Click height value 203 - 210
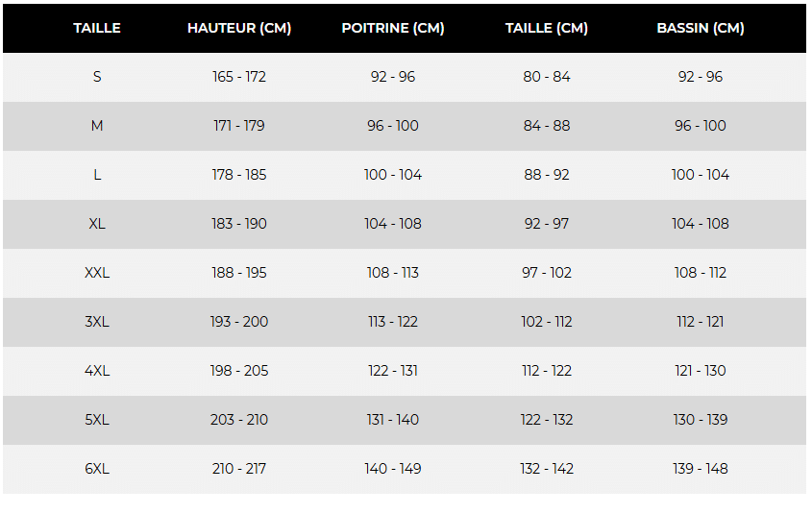The height and width of the screenshot is (514, 812). point(239,420)
